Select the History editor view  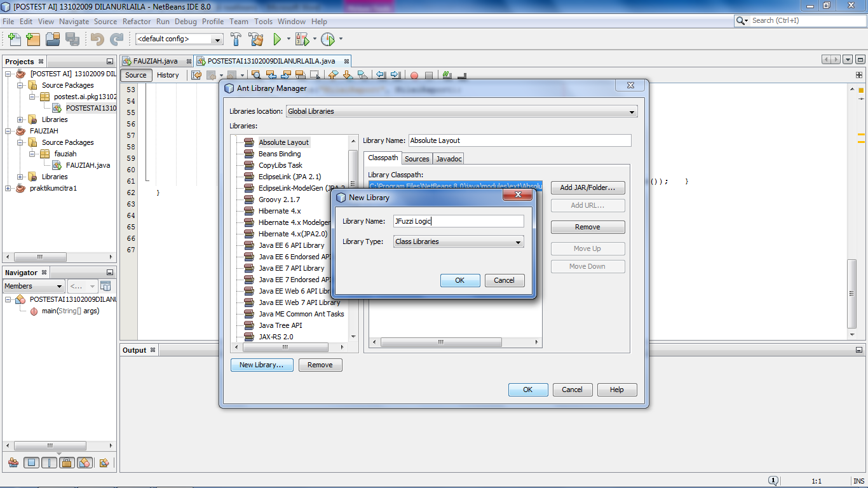coord(168,75)
